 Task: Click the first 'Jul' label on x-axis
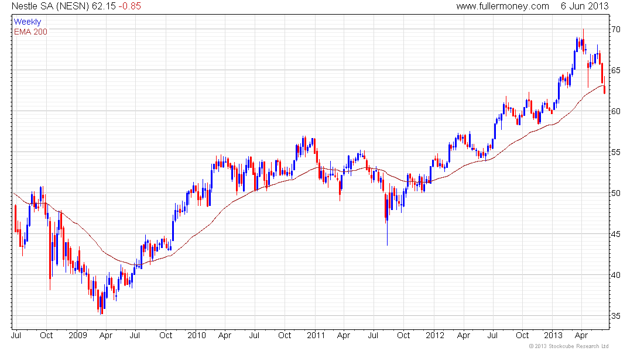tap(16, 335)
